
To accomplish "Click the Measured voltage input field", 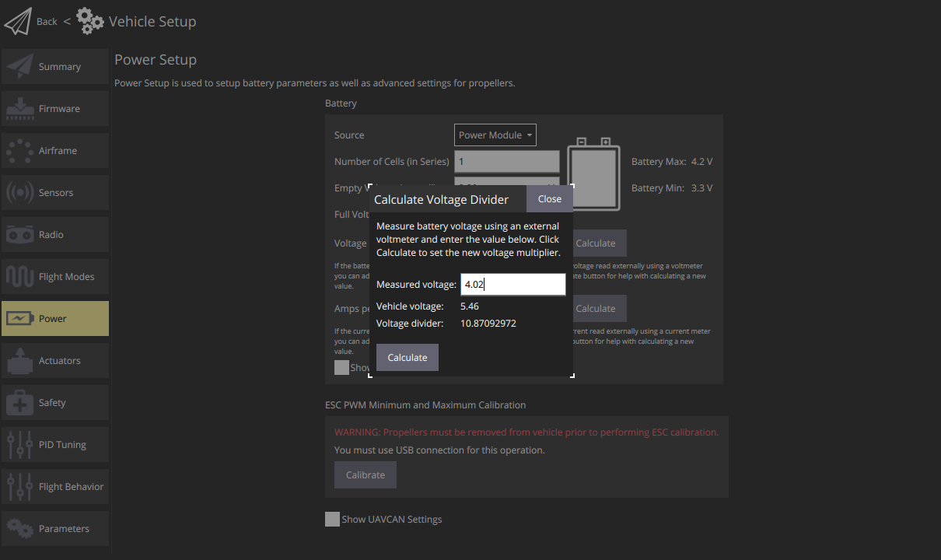I will [x=512, y=285].
